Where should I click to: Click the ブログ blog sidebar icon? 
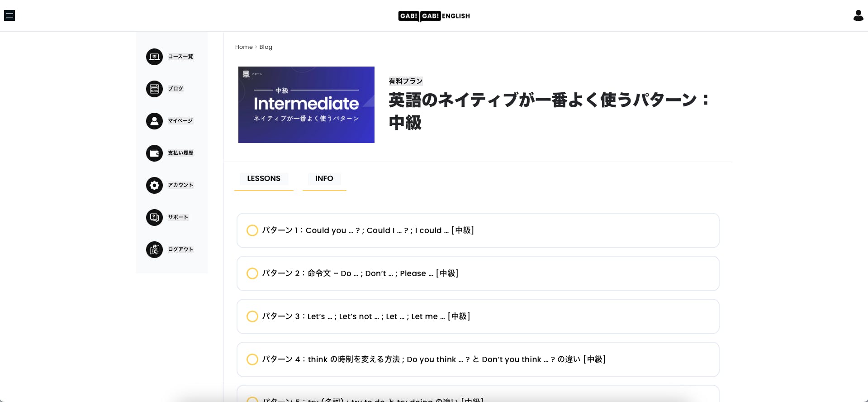coord(154,89)
